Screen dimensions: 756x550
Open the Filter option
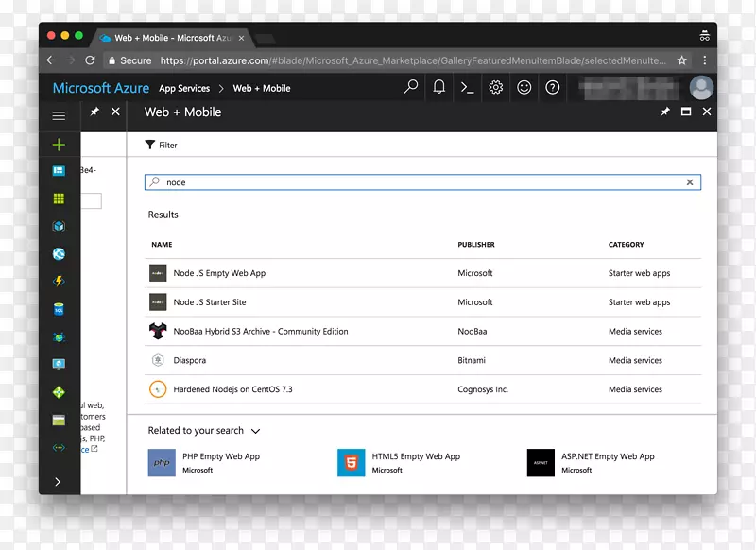click(162, 146)
